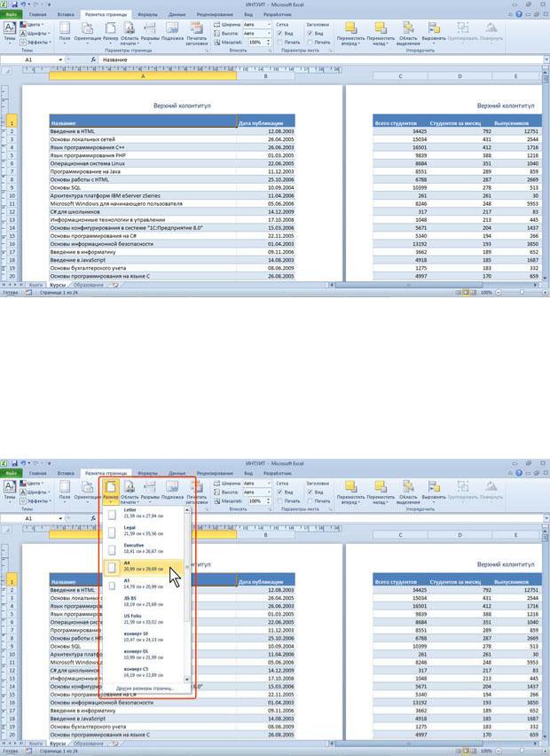Open Вставка tab in upper Excel window
Image resolution: width=550 pixels, height=756 pixels.
point(66,14)
